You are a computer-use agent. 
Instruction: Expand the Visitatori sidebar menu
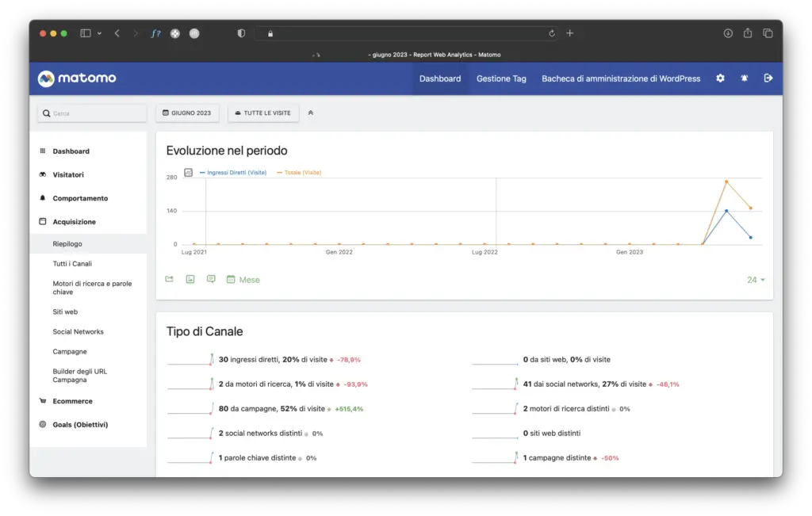coord(68,174)
